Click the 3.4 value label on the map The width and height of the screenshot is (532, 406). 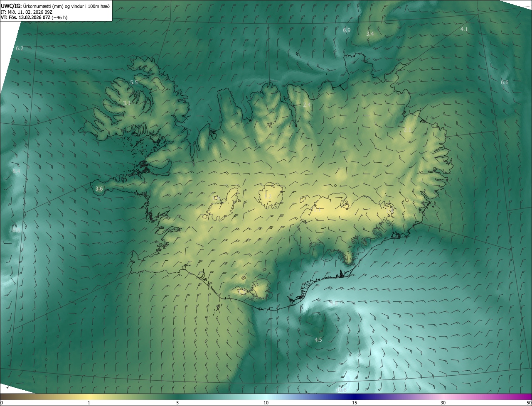click(370, 34)
